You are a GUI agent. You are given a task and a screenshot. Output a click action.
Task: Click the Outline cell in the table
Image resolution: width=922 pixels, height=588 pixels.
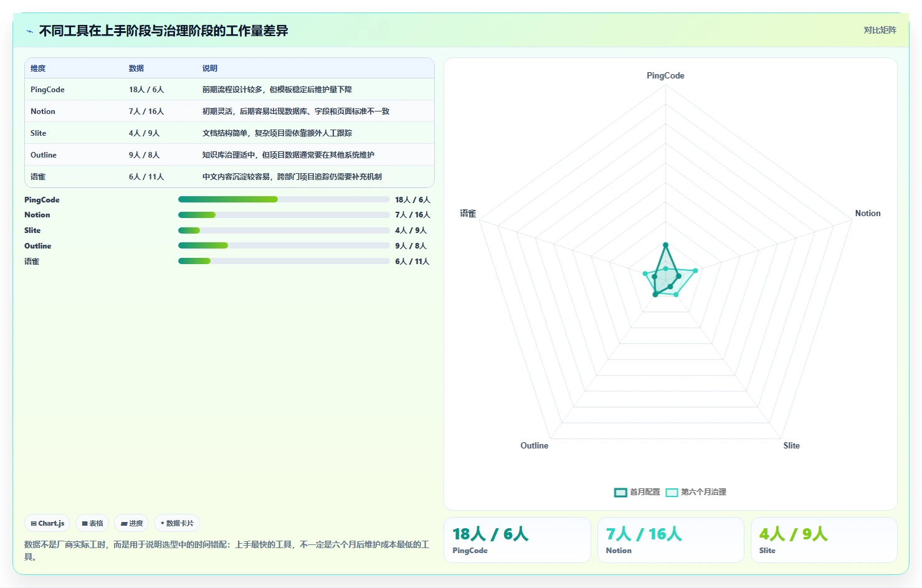(x=44, y=155)
